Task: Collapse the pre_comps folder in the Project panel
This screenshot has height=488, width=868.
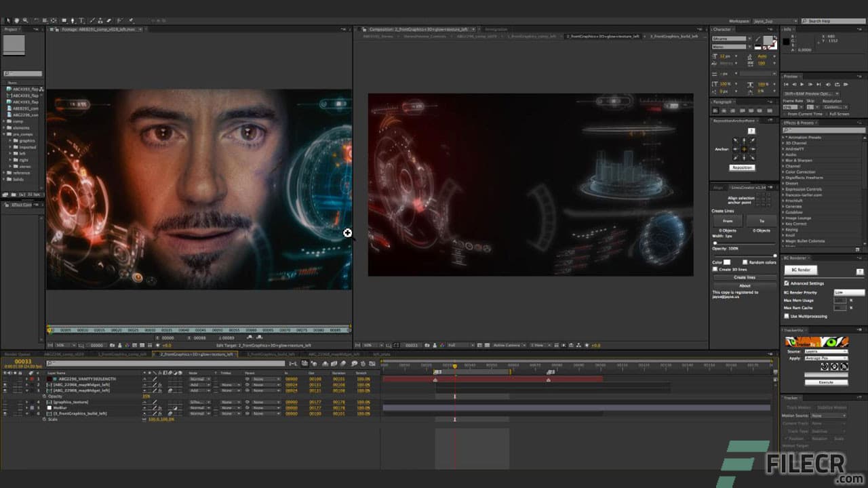Action: [5, 134]
